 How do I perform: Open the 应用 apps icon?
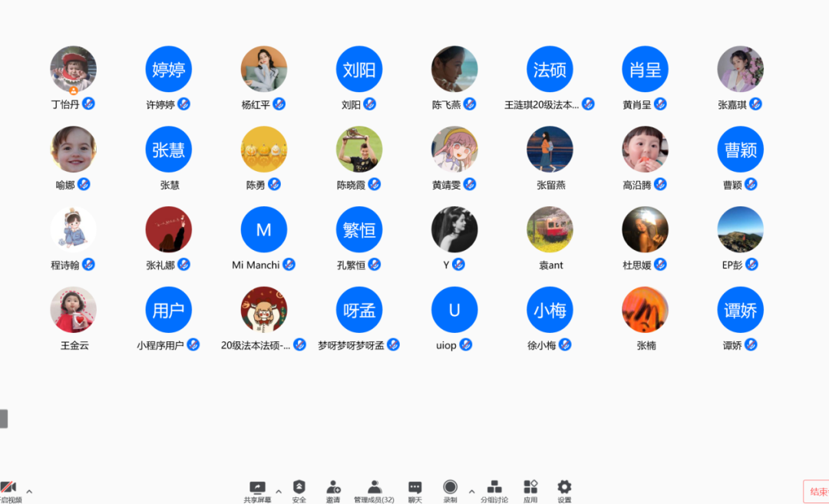point(530,487)
